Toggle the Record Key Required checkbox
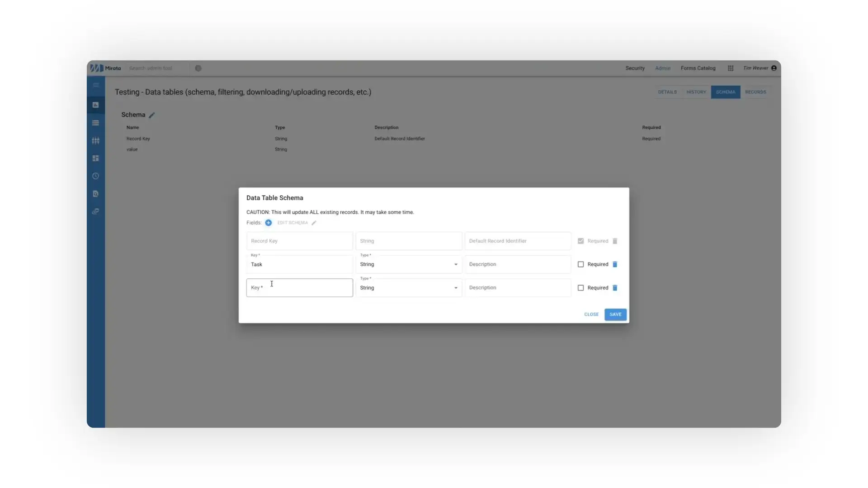Screen dimensions: 868x488 pos(581,241)
